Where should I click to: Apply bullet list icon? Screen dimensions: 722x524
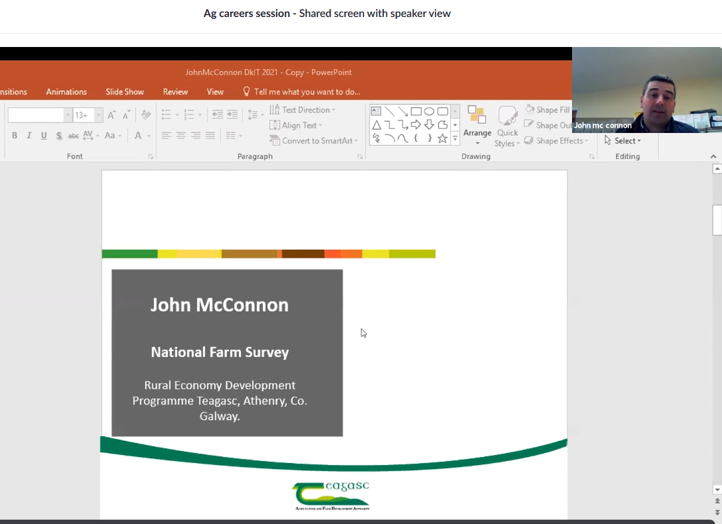click(x=166, y=115)
